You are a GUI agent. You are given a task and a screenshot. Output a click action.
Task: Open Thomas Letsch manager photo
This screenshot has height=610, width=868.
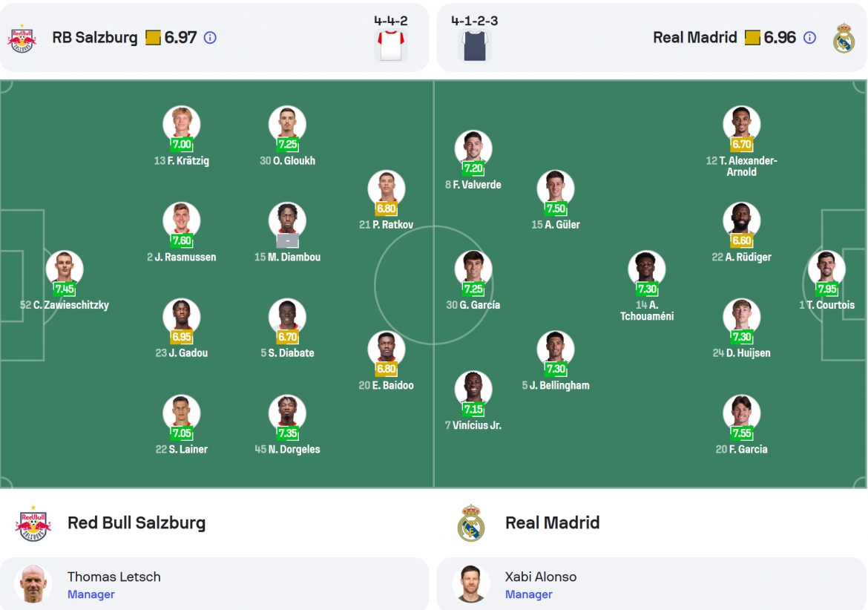tap(33, 583)
